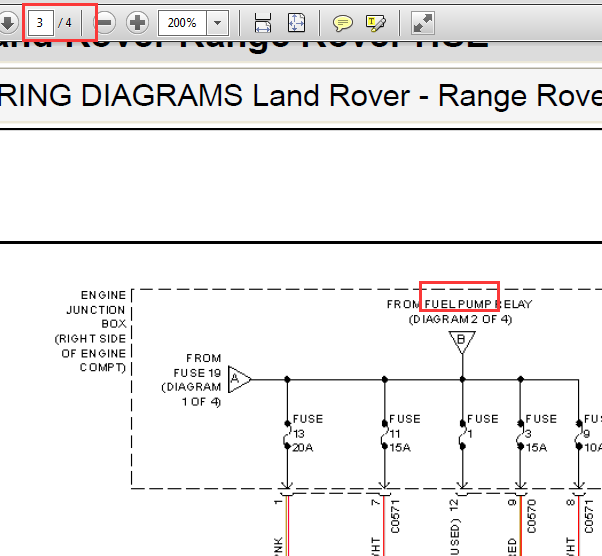Add a sticky note comment
Screen dimensions: 602x556
[342, 23]
